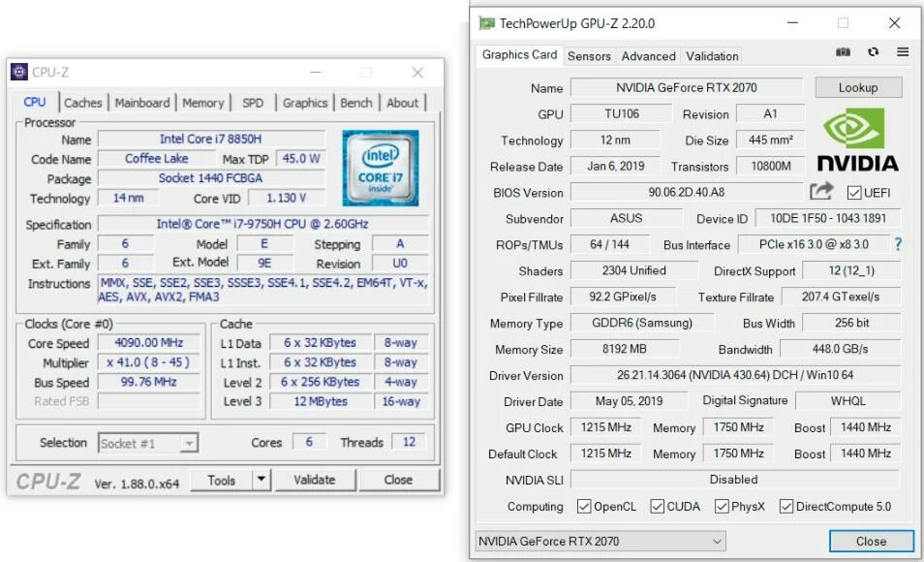
Task: Click the Device ID value 10DE 1F50
Action: point(828,218)
